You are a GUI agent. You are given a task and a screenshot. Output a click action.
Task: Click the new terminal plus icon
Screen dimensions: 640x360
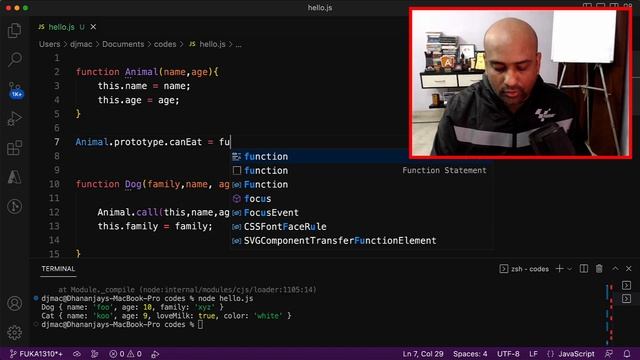click(x=560, y=269)
